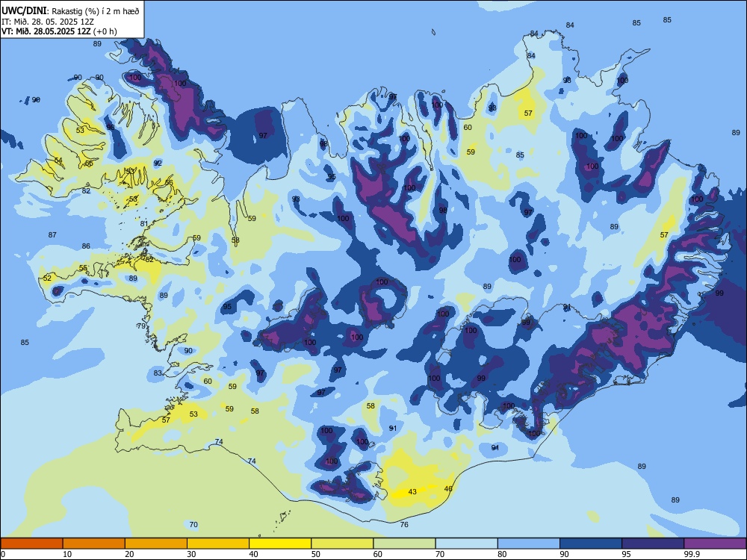Image resolution: width=747 pixels, height=560 pixels.
Task: Click the map value "81" on the map
Action: (x=144, y=223)
